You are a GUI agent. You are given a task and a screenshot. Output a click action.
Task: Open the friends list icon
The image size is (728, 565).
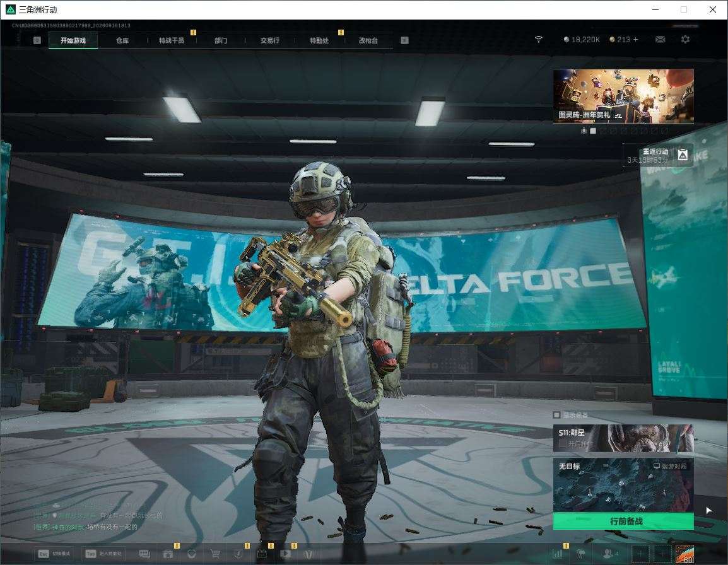click(610, 554)
